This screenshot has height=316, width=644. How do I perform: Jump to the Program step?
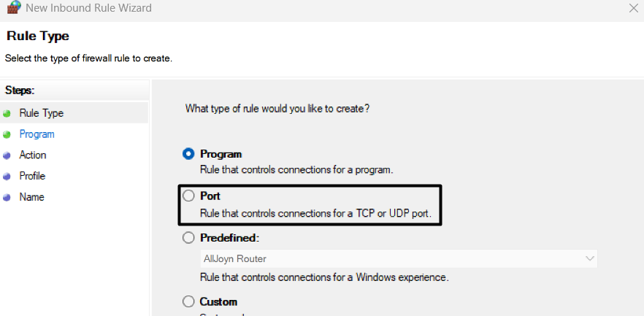click(x=37, y=134)
